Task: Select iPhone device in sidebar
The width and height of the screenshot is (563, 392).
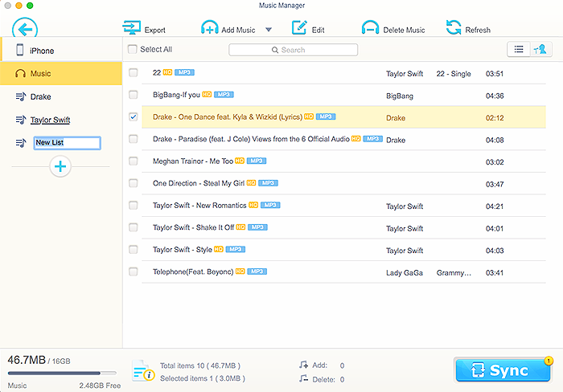Action: tap(61, 50)
